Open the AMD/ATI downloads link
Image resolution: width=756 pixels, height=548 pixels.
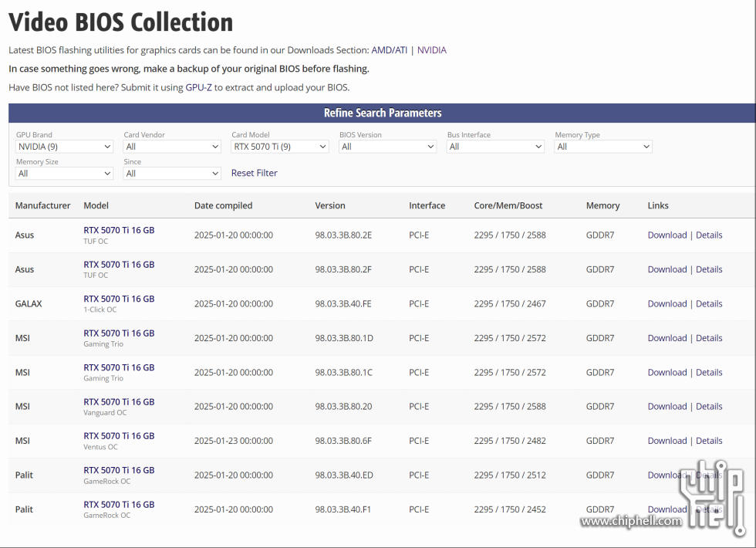point(389,50)
